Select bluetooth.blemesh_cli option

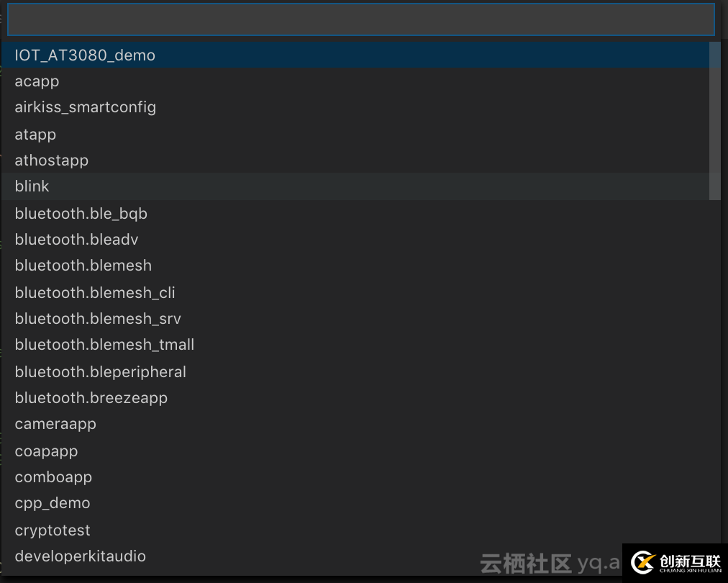click(x=94, y=292)
